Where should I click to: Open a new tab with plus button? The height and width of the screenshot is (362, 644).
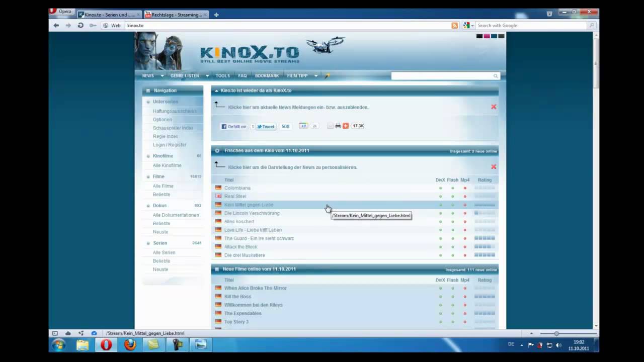click(x=216, y=15)
